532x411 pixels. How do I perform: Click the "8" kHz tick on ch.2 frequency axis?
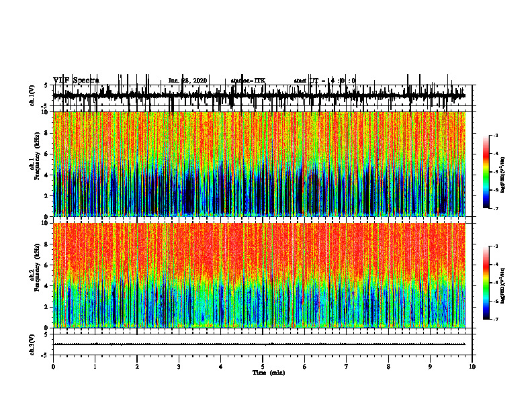[x=47, y=244]
